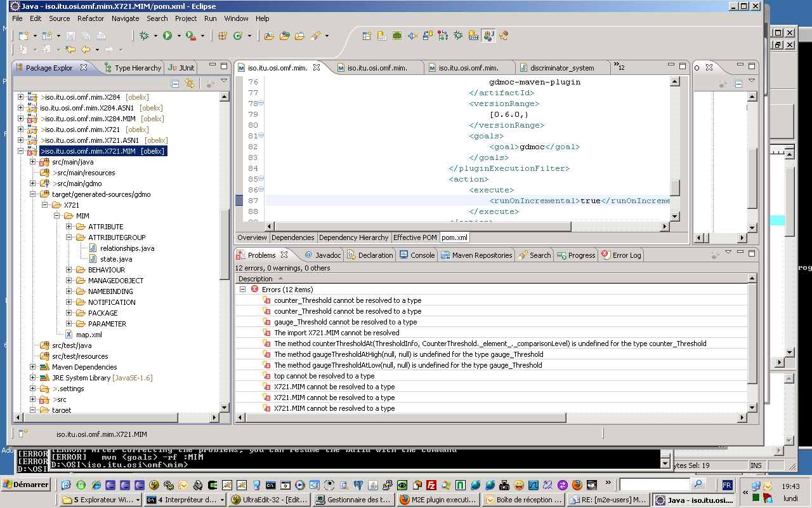Click the Démarrer start button
This screenshot has width=812, height=508.
pos(26,485)
